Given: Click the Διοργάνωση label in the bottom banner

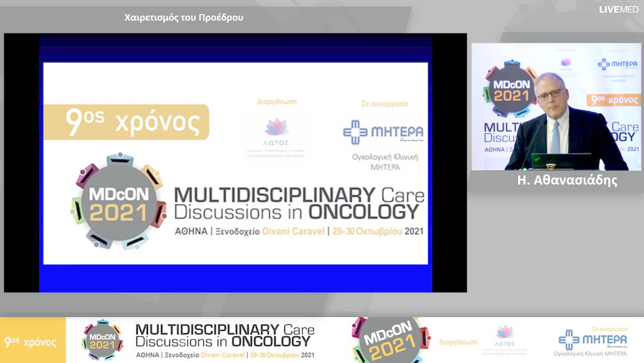Looking at the screenshot, I should tap(458, 342).
